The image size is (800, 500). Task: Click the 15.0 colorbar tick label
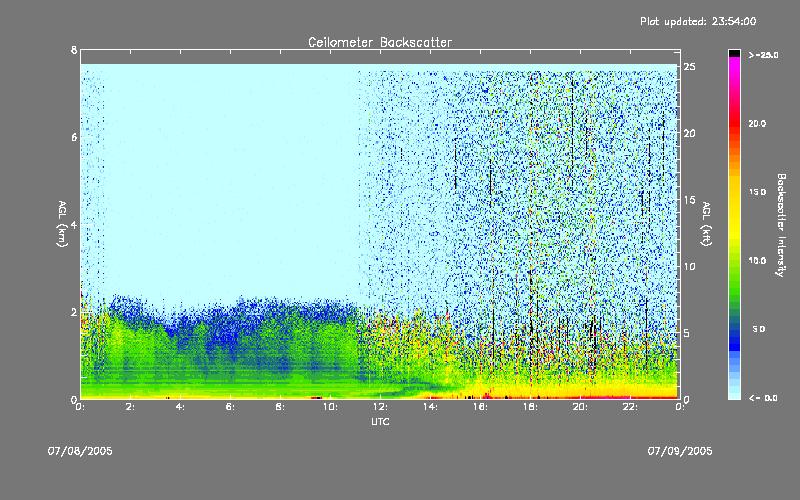(757, 192)
